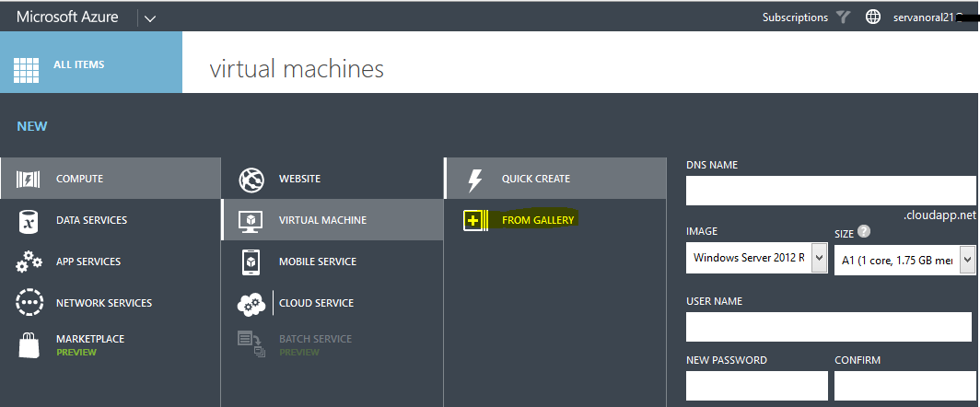Click the Mobile Service phone icon
This screenshot has width=980, height=407.
click(x=251, y=262)
